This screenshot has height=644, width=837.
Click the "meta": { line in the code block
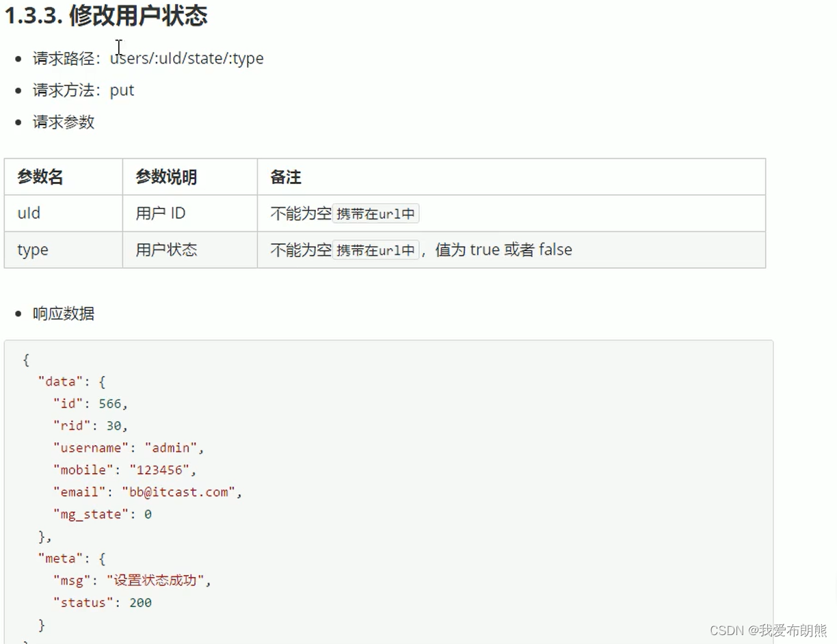click(x=71, y=559)
